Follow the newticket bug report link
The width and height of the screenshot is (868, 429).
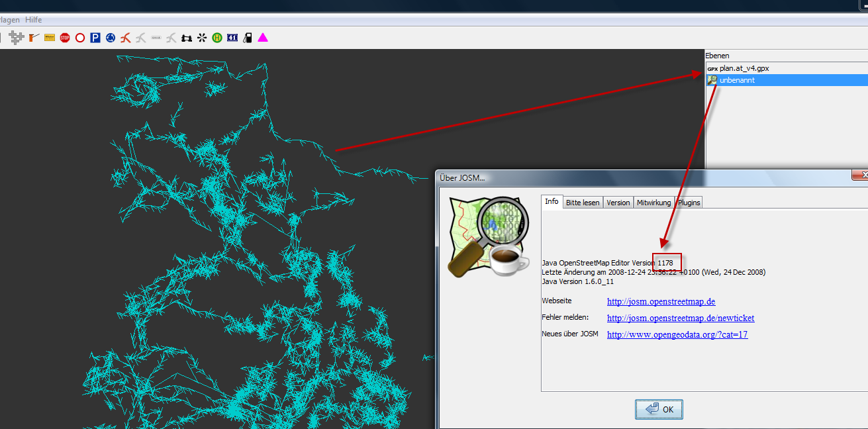681,318
